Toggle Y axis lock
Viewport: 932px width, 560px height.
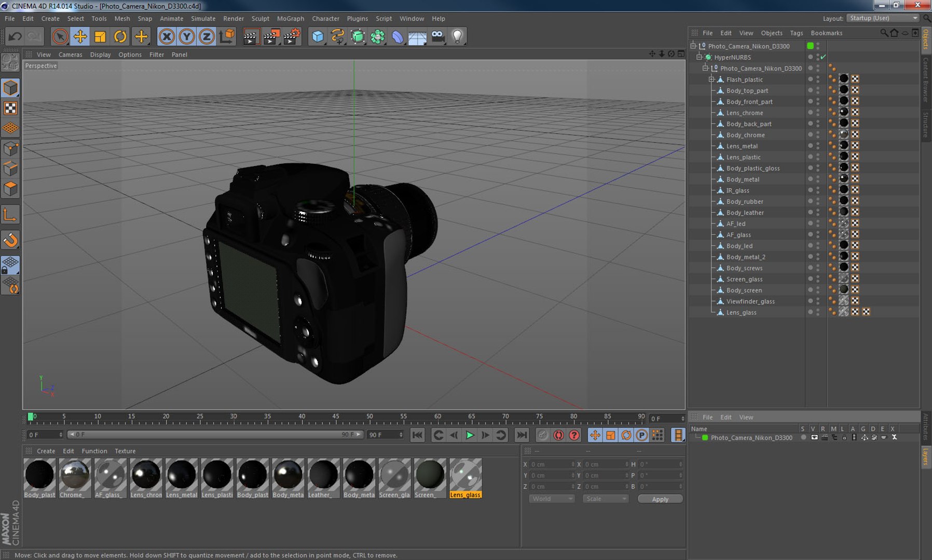(187, 36)
